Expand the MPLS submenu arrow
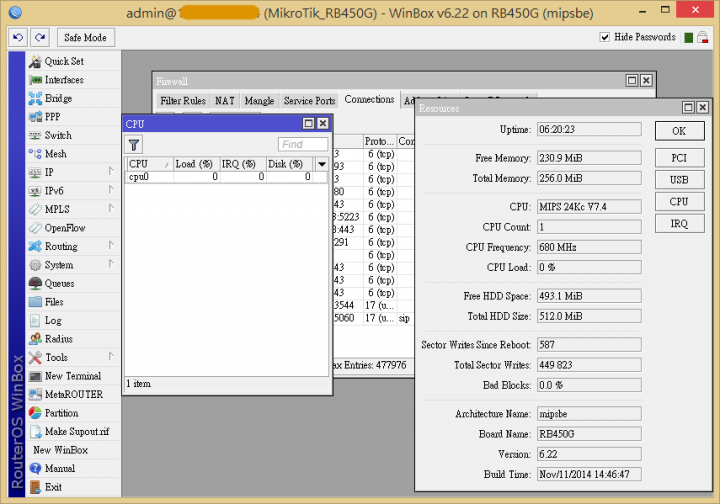This screenshot has height=504, width=720. (111, 208)
